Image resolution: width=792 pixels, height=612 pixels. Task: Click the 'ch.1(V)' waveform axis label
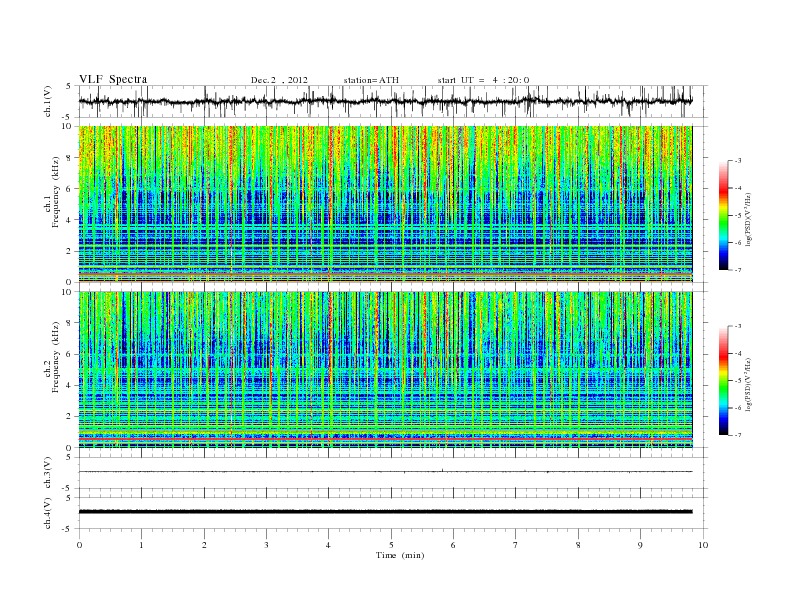coord(47,101)
